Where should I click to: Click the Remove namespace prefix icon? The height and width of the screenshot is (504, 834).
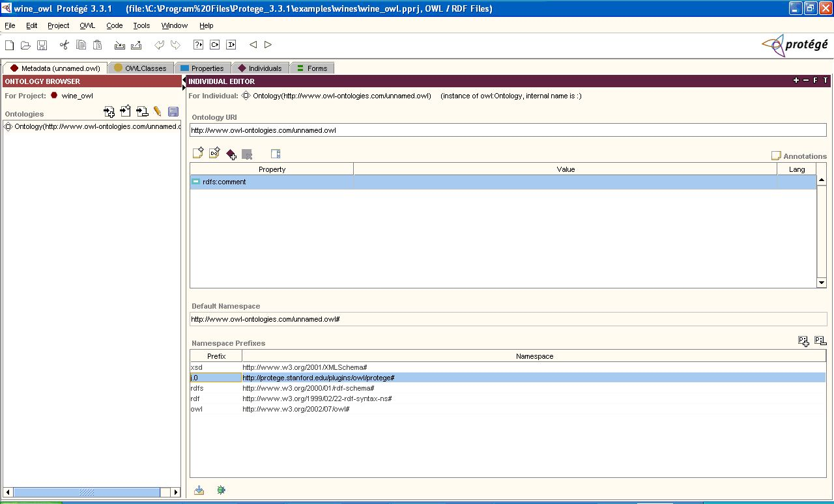pyautogui.click(x=820, y=341)
